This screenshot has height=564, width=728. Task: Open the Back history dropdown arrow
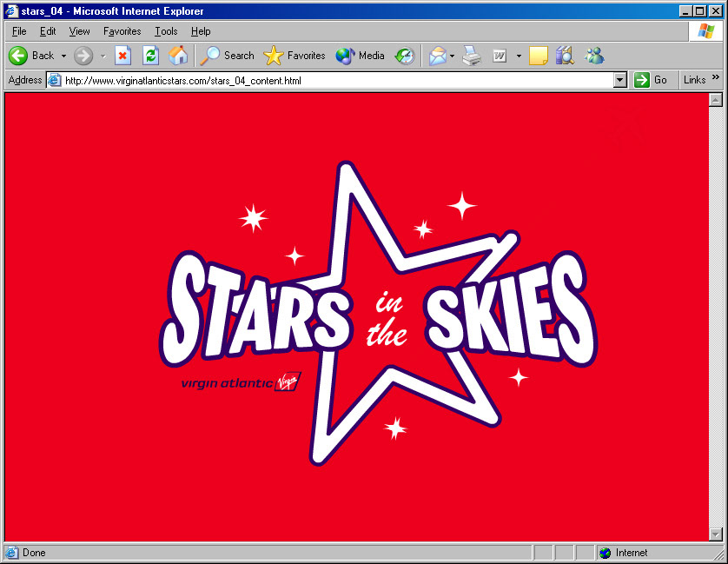(63, 56)
